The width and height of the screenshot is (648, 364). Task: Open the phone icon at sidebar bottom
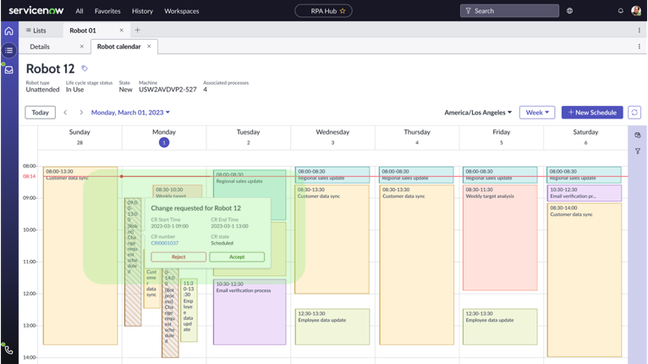coord(9,350)
